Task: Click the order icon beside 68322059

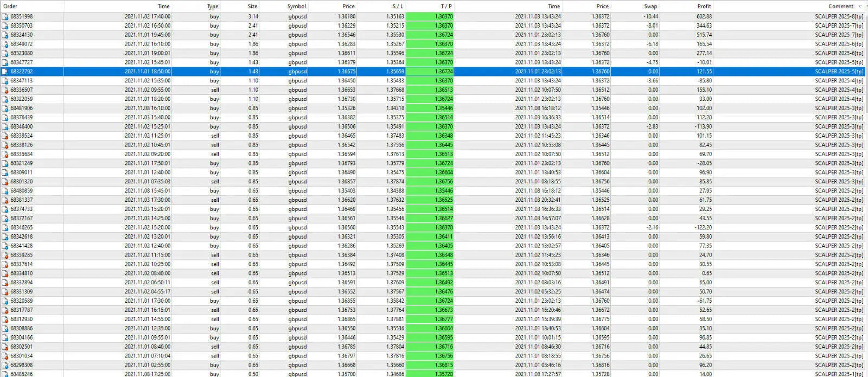Action: click(x=5, y=99)
